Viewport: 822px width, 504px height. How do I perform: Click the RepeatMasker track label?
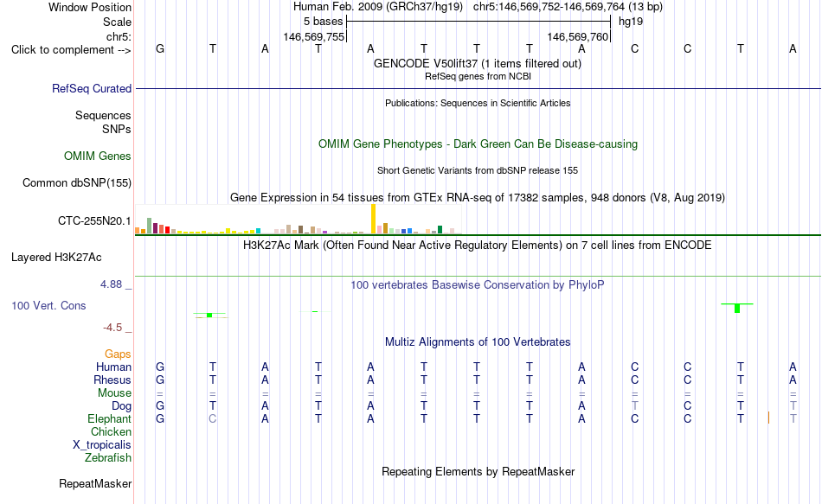[x=95, y=483]
